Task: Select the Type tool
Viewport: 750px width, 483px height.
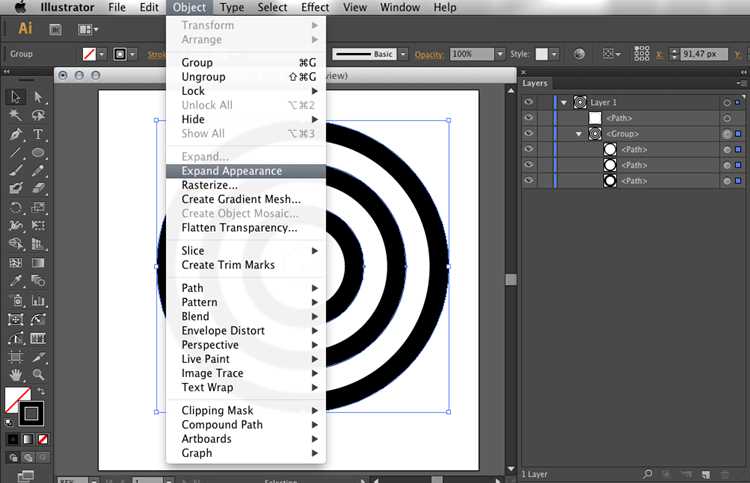Action: point(38,134)
